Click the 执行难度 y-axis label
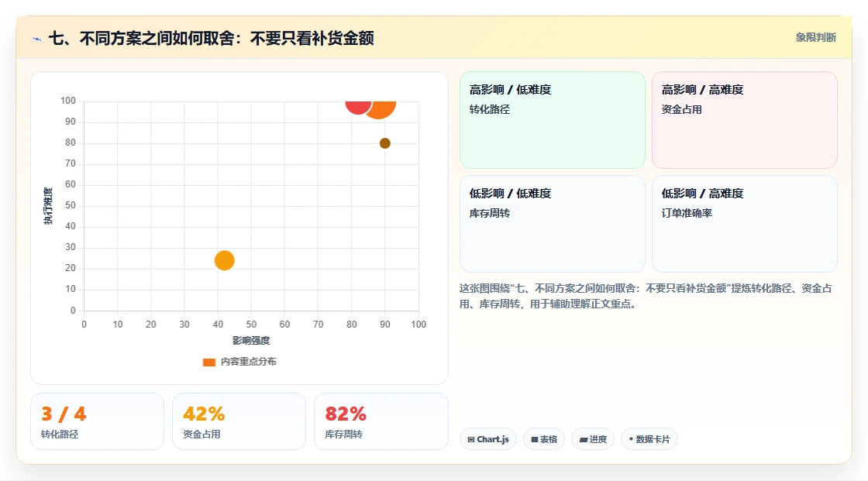 48,206
